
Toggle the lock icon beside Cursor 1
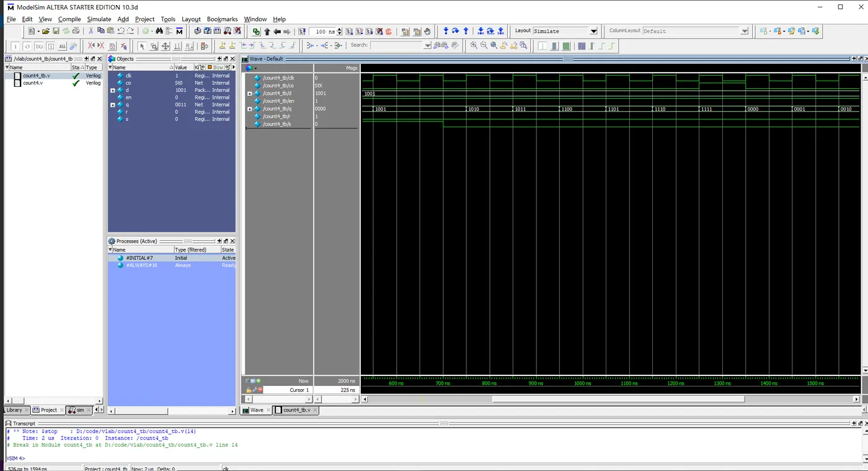(249, 390)
